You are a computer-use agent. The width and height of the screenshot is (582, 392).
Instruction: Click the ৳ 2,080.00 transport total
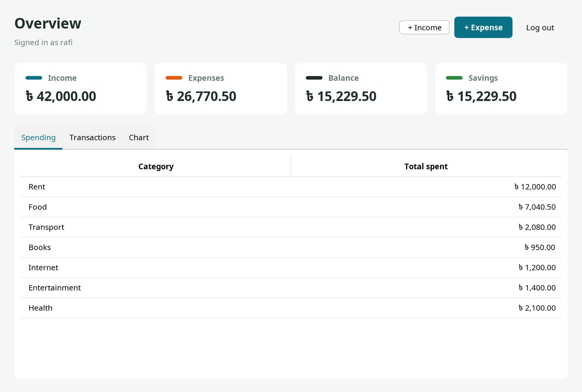click(x=537, y=227)
